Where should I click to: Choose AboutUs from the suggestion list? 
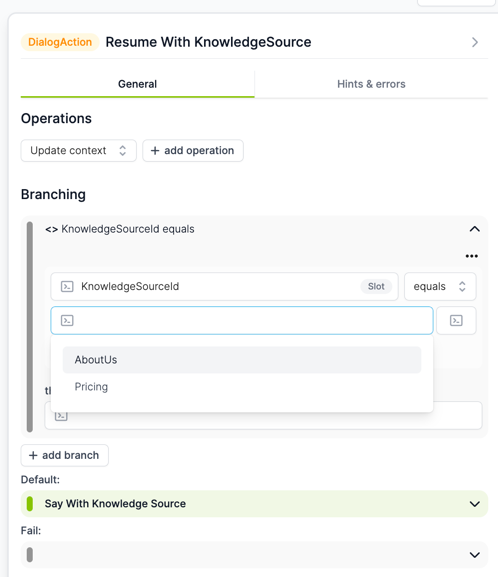tap(242, 360)
